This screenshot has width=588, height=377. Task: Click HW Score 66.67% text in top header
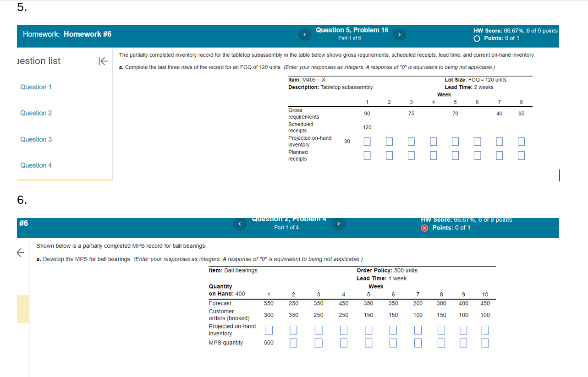516,31
